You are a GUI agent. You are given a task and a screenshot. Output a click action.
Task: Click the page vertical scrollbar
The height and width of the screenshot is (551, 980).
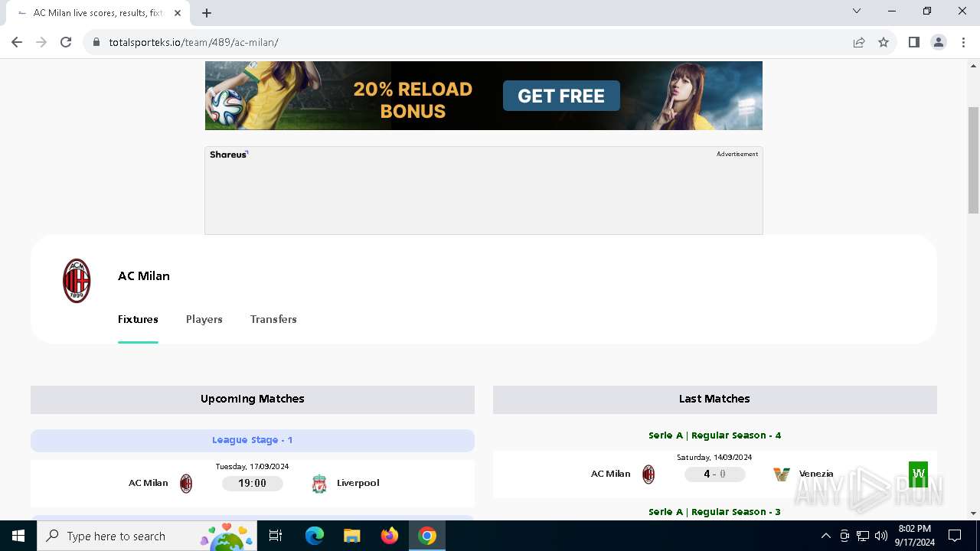(973, 161)
